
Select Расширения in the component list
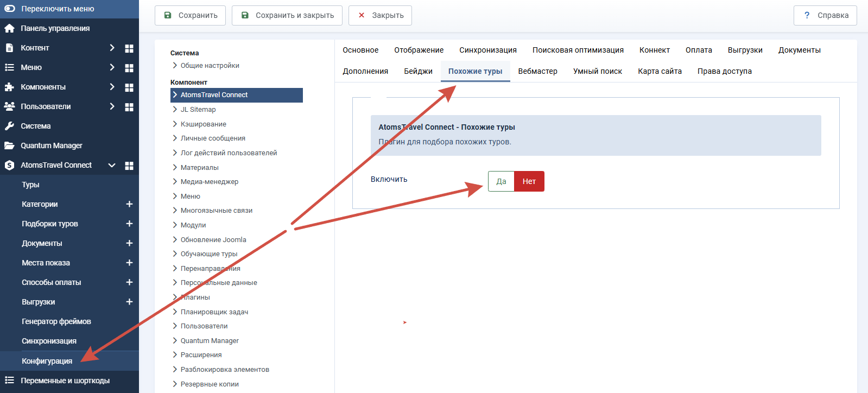[x=201, y=355]
